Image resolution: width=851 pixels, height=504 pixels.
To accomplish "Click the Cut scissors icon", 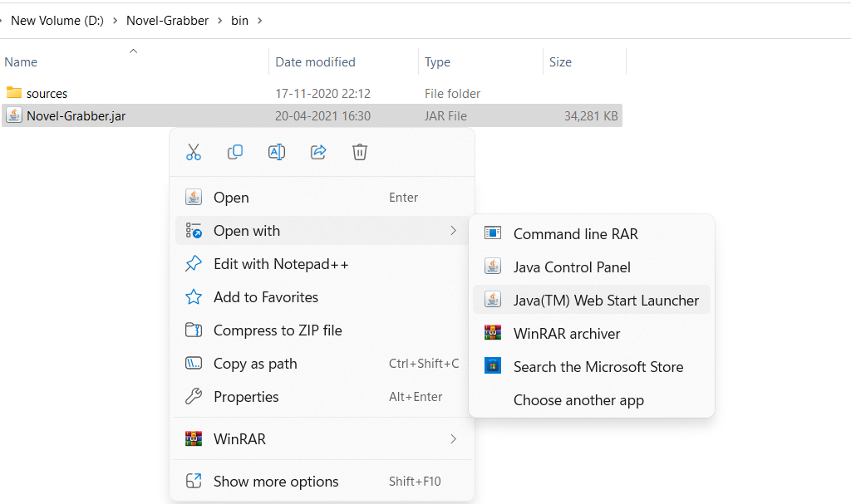I will pyautogui.click(x=193, y=152).
